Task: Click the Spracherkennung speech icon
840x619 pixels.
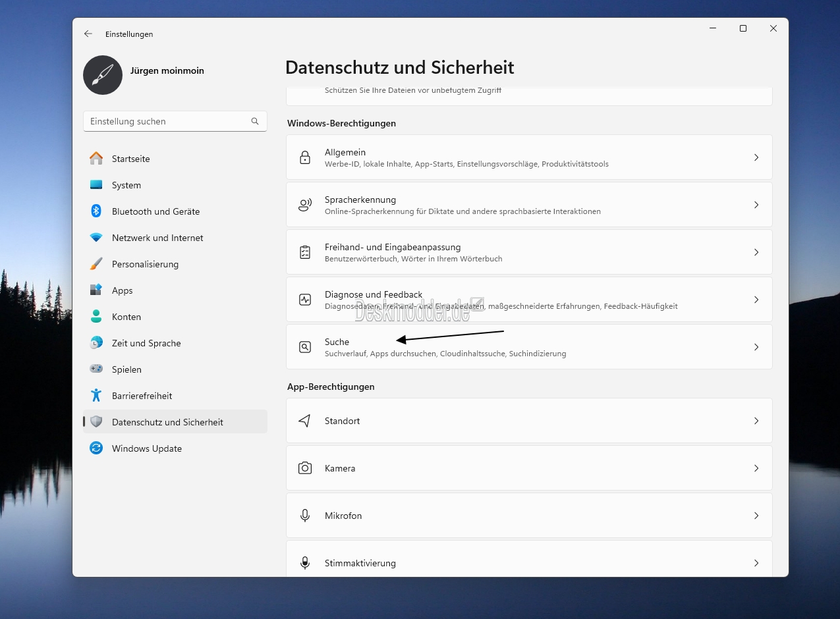Action: click(305, 205)
